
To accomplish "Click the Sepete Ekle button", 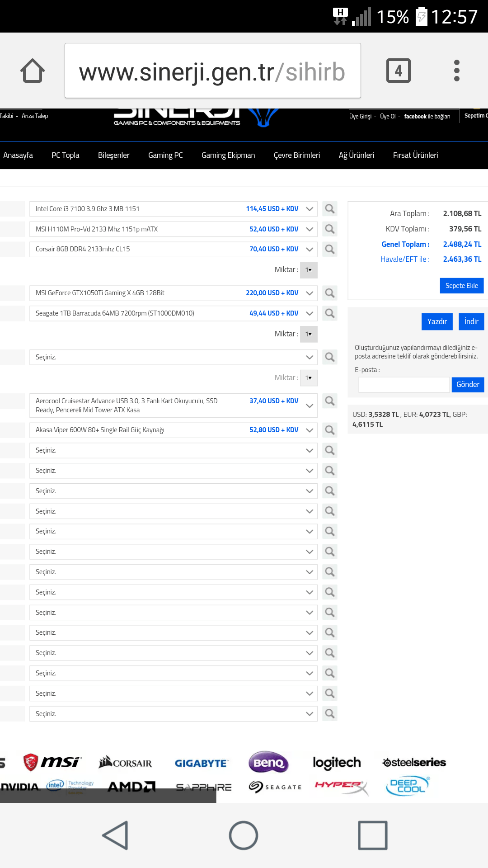I will tap(461, 286).
